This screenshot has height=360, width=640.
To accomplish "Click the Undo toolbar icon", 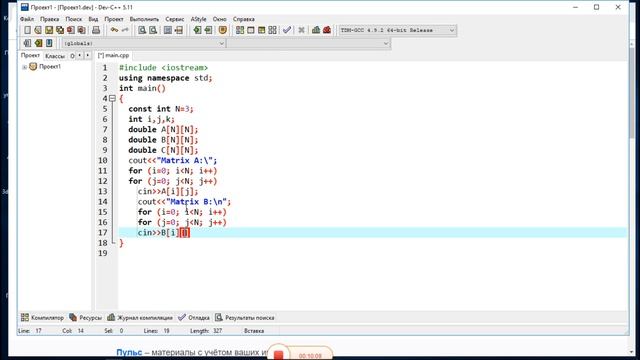I will [114, 30].
